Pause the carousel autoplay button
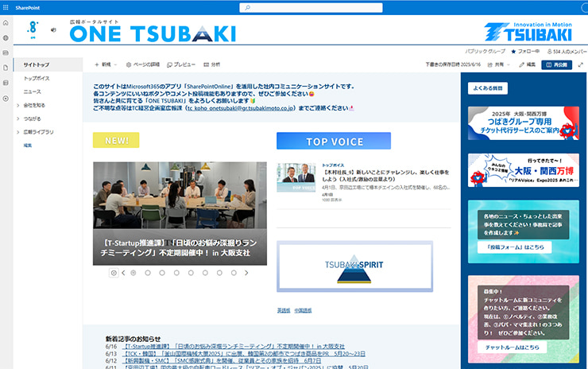The height and width of the screenshot is (369, 588). point(114,273)
